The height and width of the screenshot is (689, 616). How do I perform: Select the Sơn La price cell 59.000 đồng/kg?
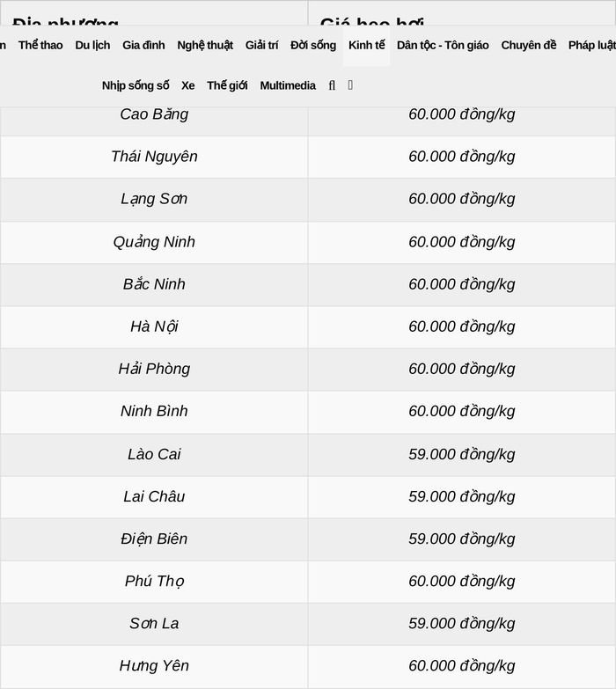tap(461, 623)
